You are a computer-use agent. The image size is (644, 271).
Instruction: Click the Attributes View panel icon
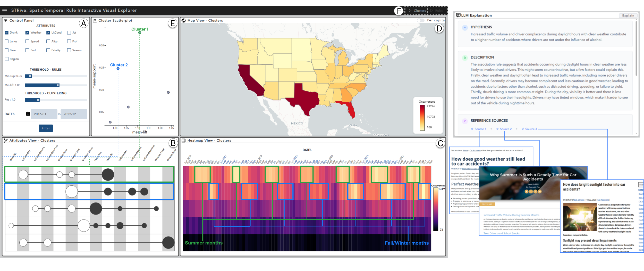(x=6, y=141)
